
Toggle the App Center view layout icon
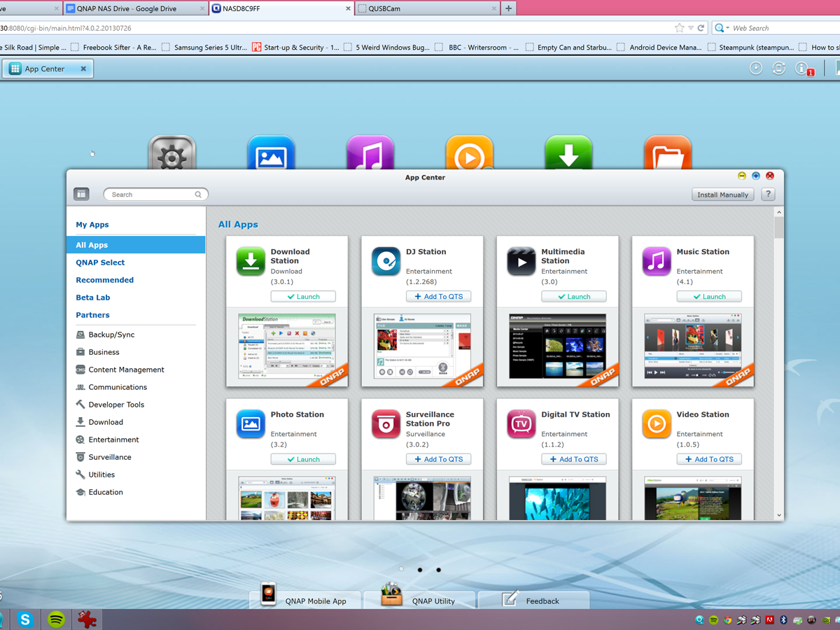pos(81,194)
